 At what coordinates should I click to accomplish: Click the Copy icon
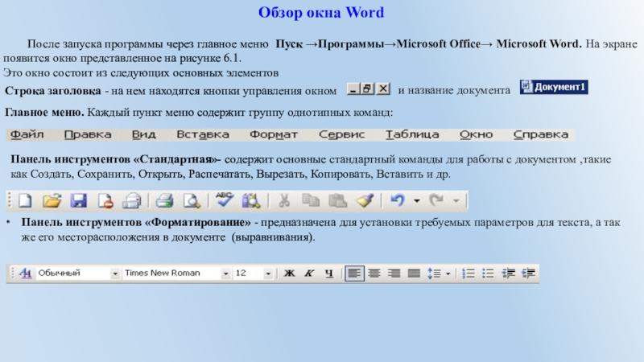point(311,200)
